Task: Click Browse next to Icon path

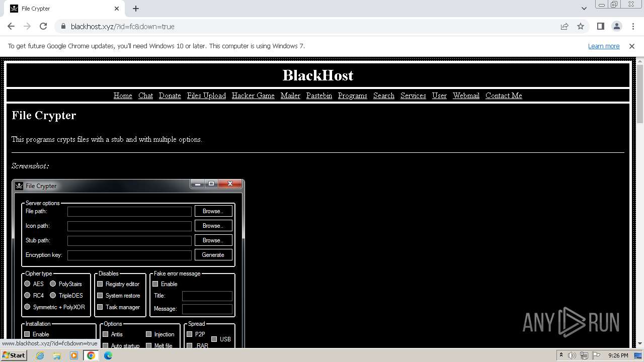Action: point(213,226)
